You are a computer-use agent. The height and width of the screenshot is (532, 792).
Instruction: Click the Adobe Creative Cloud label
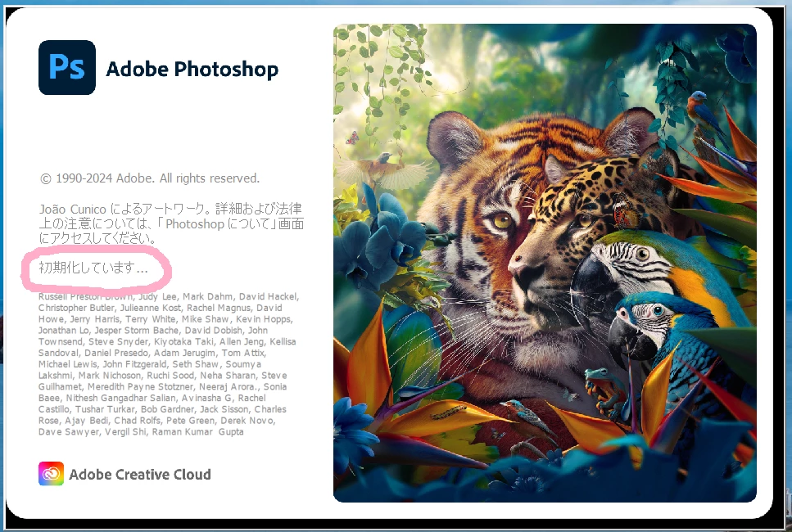pos(140,475)
